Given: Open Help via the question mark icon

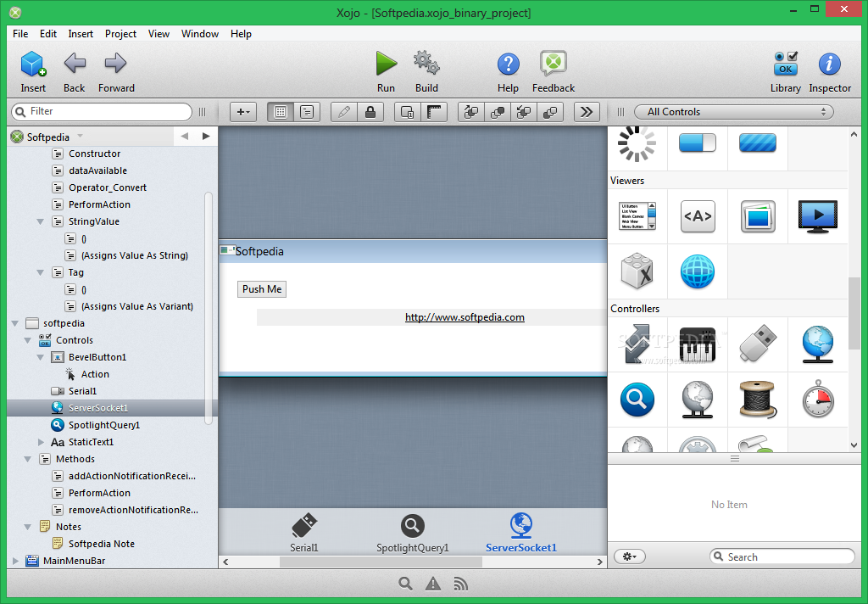Looking at the screenshot, I should point(508,64).
